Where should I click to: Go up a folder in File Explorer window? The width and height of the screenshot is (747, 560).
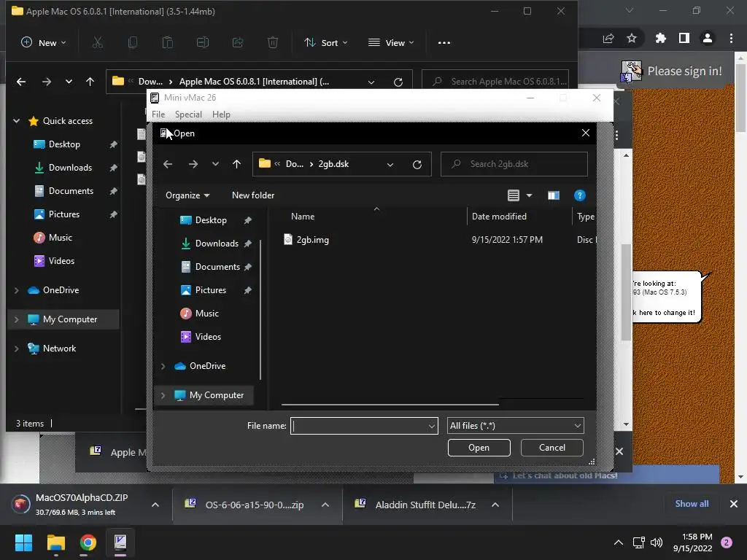90,82
